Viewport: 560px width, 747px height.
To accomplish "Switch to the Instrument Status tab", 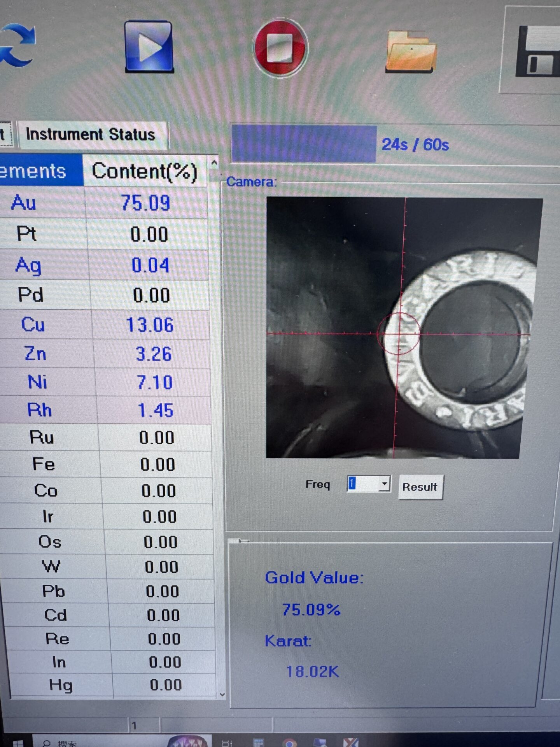I will pyautogui.click(x=93, y=135).
